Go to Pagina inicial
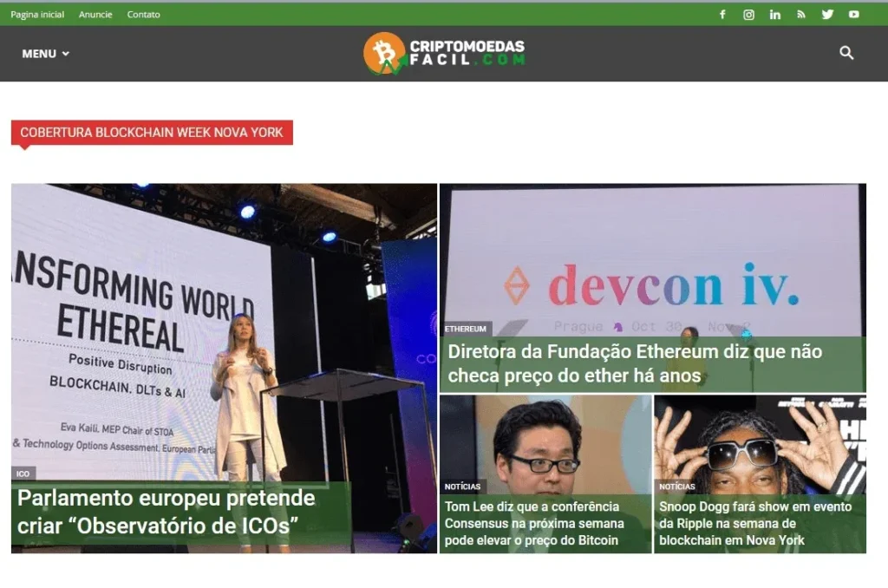 37,15
